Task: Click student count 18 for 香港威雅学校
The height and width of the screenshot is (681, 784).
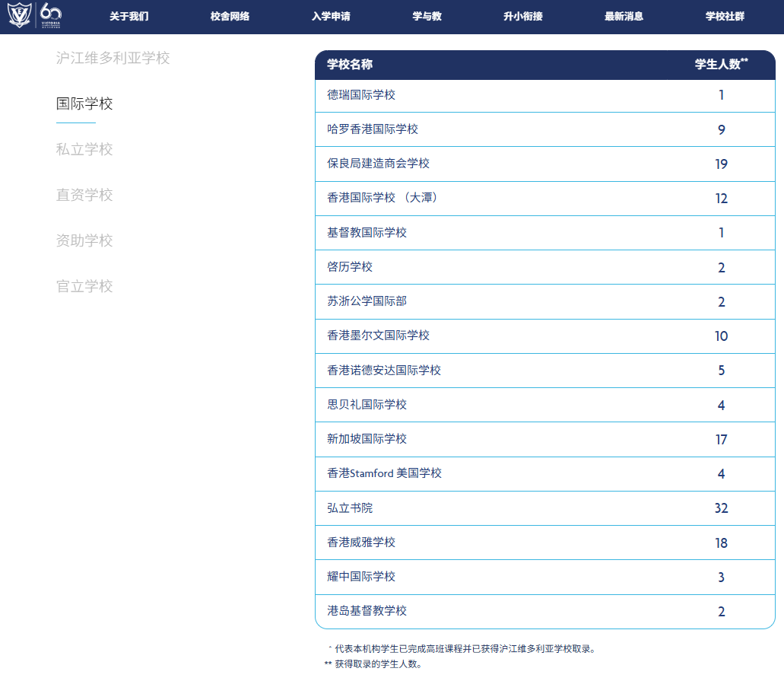Action: pos(721,543)
